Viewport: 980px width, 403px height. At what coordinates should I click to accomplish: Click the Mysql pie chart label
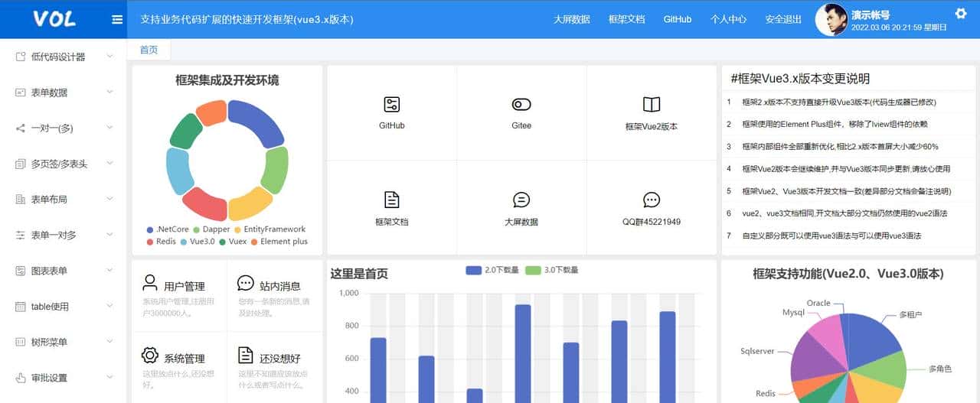tap(794, 313)
